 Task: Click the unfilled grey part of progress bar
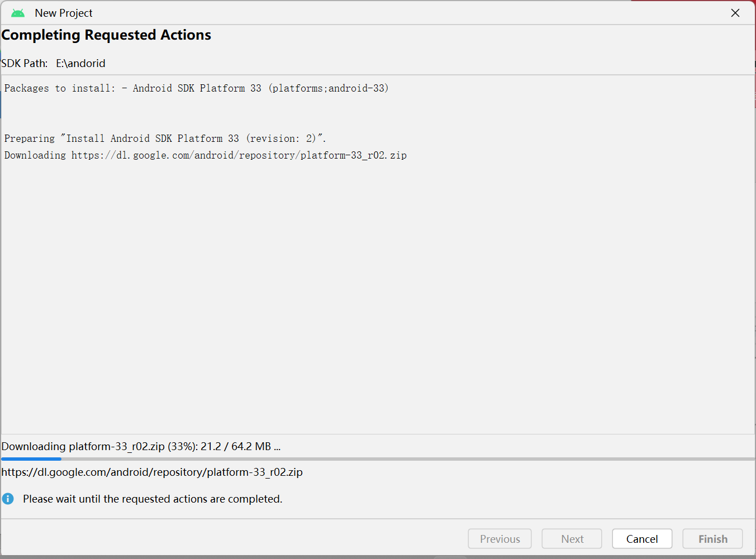pyautogui.click(x=408, y=459)
